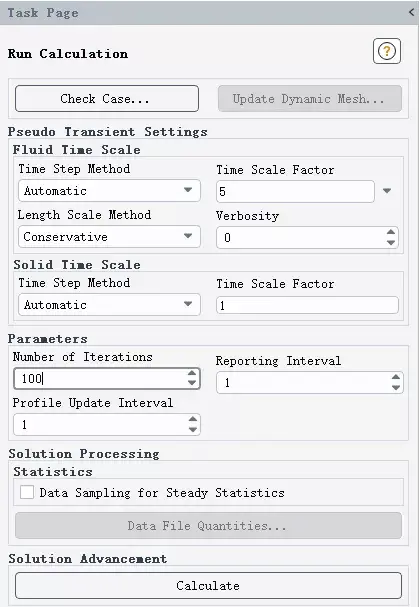Image resolution: width=420 pixels, height=607 pixels.
Task: Collapse the Task Page panel arrow
Action: point(411,12)
